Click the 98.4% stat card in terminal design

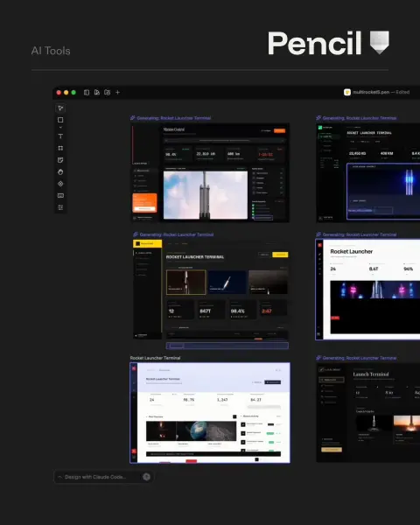[243, 310]
